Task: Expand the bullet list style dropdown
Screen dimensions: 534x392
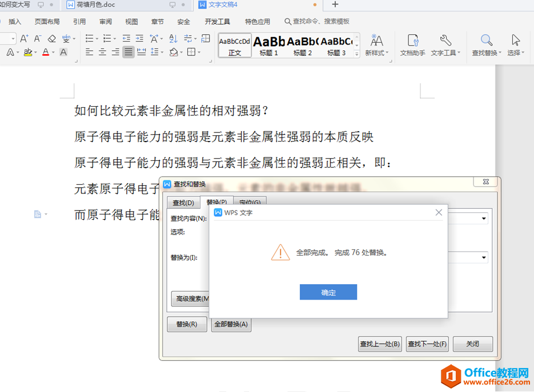Action: (97, 39)
